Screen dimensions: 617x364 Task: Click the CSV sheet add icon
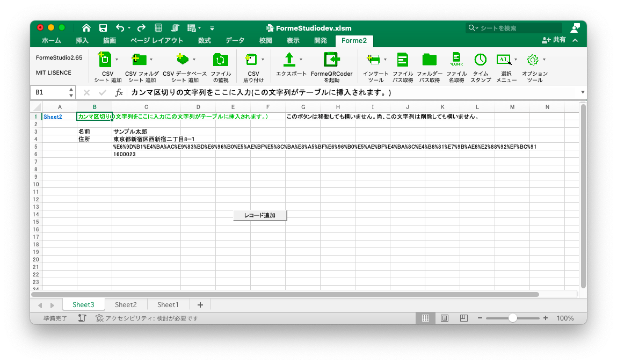click(105, 59)
